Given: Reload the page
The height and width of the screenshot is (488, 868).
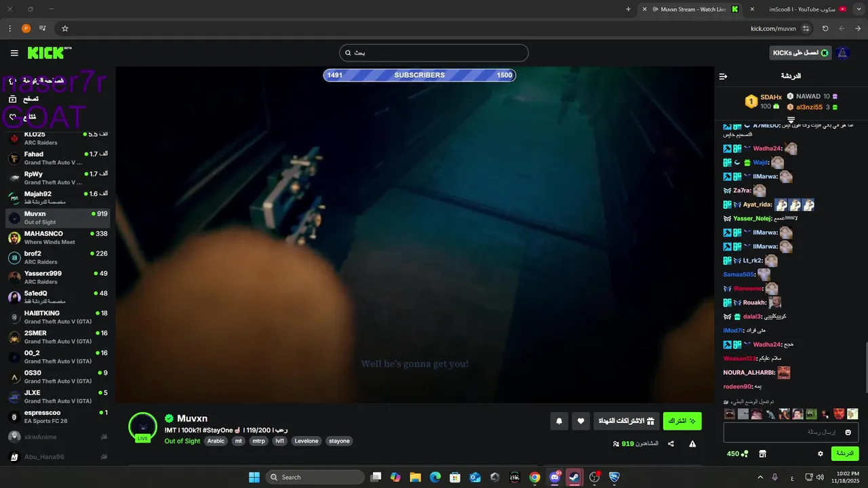Looking at the screenshot, I should (x=825, y=28).
